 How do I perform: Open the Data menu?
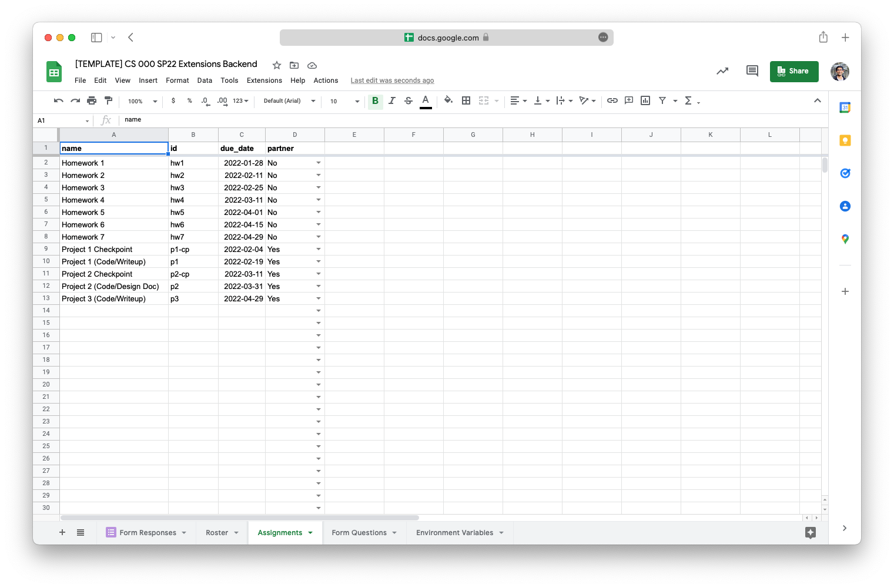point(205,80)
